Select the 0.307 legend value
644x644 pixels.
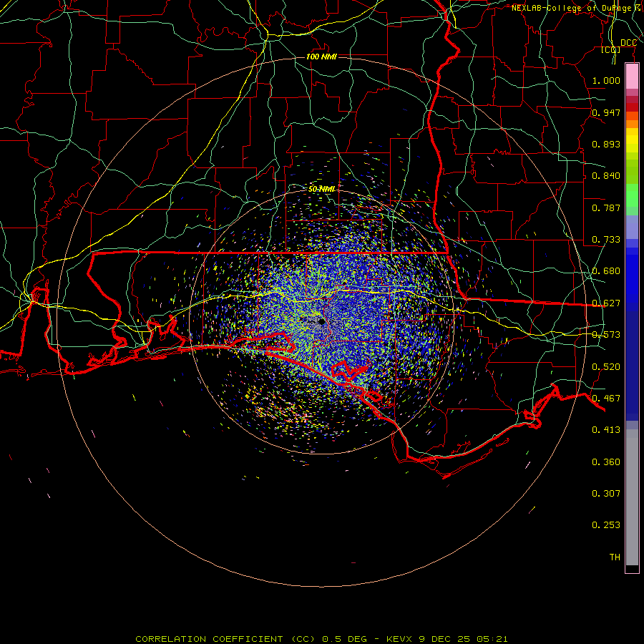coord(606,494)
